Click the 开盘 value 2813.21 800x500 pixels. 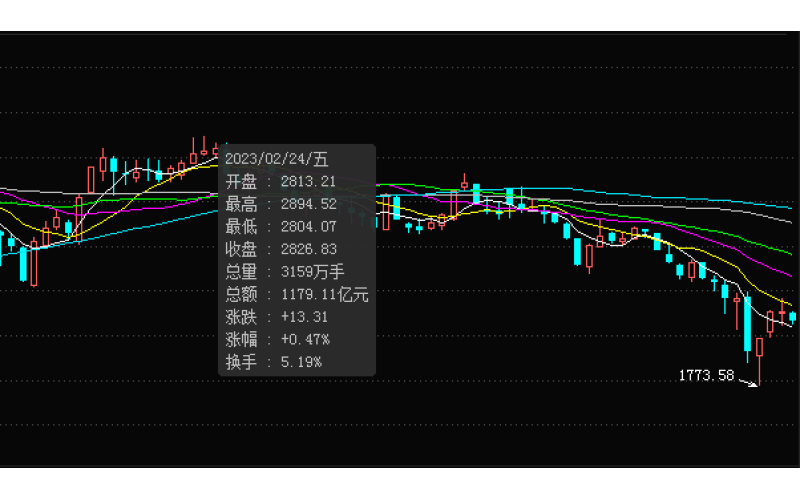[x=308, y=181]
